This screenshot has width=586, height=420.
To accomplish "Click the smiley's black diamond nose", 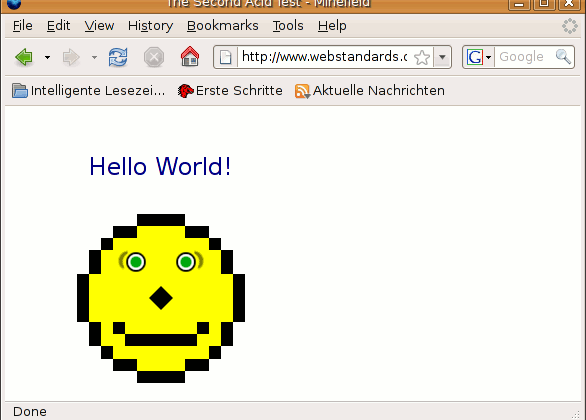I will [161, 298].
